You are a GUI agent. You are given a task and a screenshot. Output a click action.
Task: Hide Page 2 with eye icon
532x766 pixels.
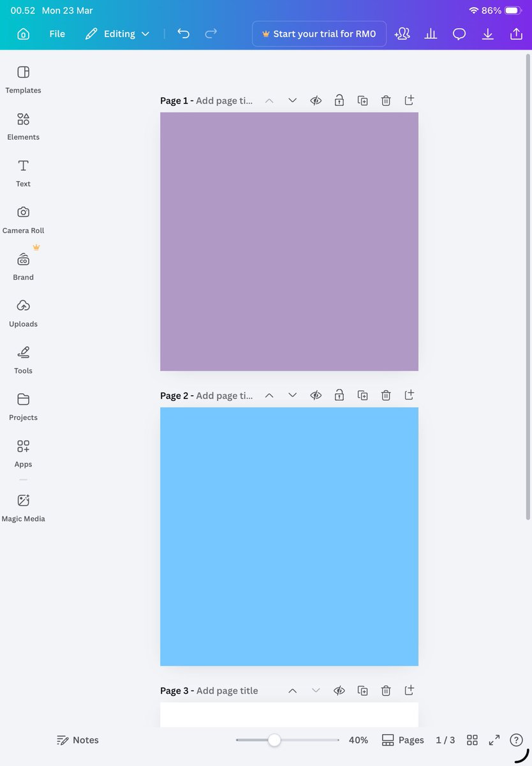(316, 395)
